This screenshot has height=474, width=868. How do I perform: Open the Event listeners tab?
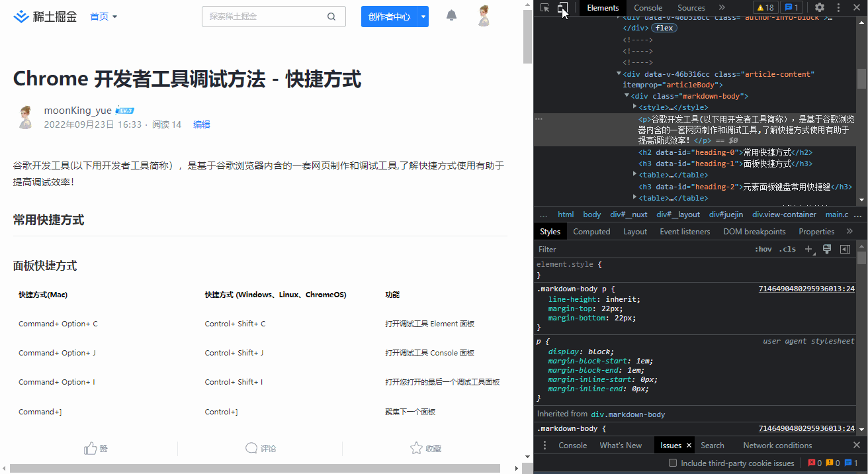[685, 232]
